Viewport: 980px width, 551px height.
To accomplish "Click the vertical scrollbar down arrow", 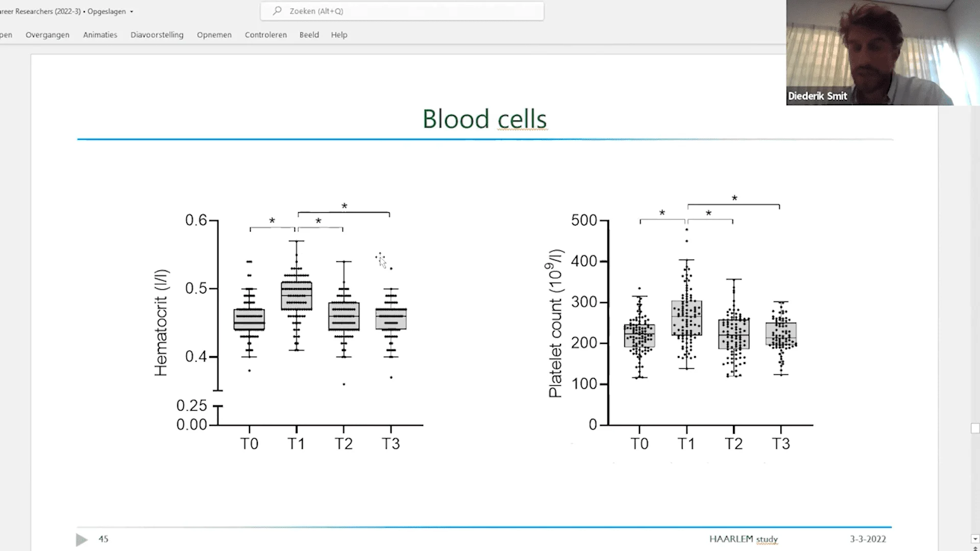I will click(x=975, y=539).
